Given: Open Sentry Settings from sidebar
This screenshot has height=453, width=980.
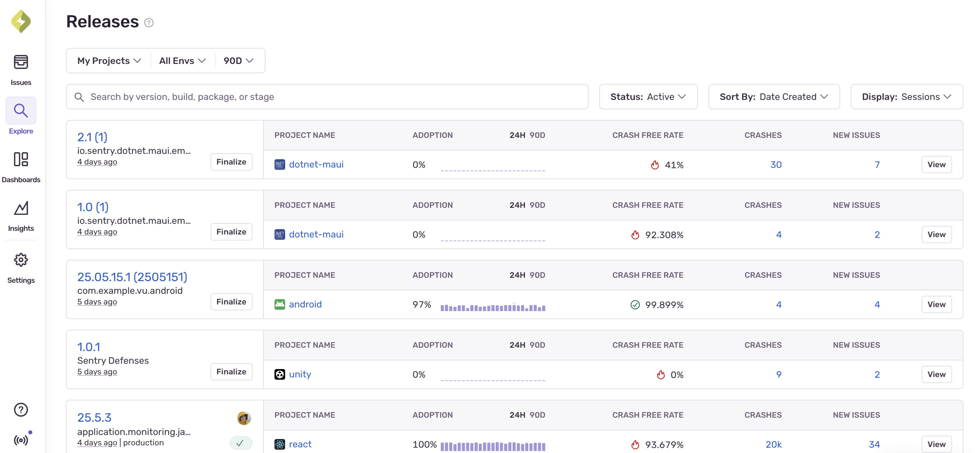Looking at the screenshot, I should click(21, 266).
